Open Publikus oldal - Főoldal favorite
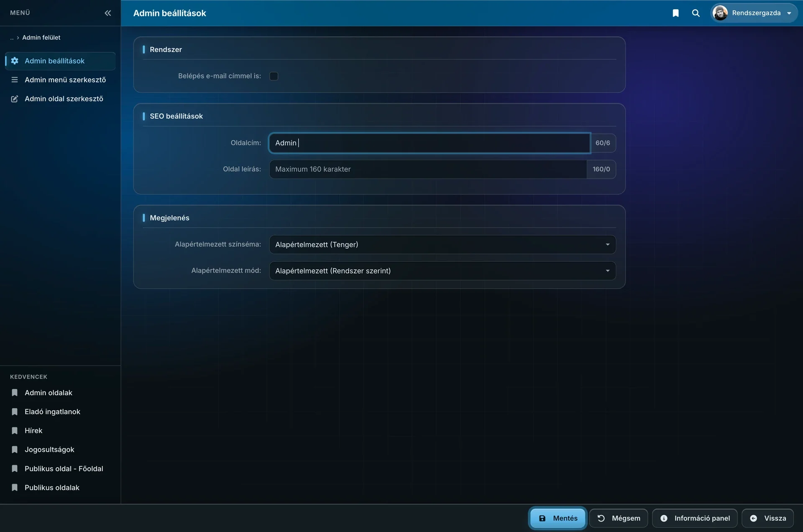 [60, 469]
